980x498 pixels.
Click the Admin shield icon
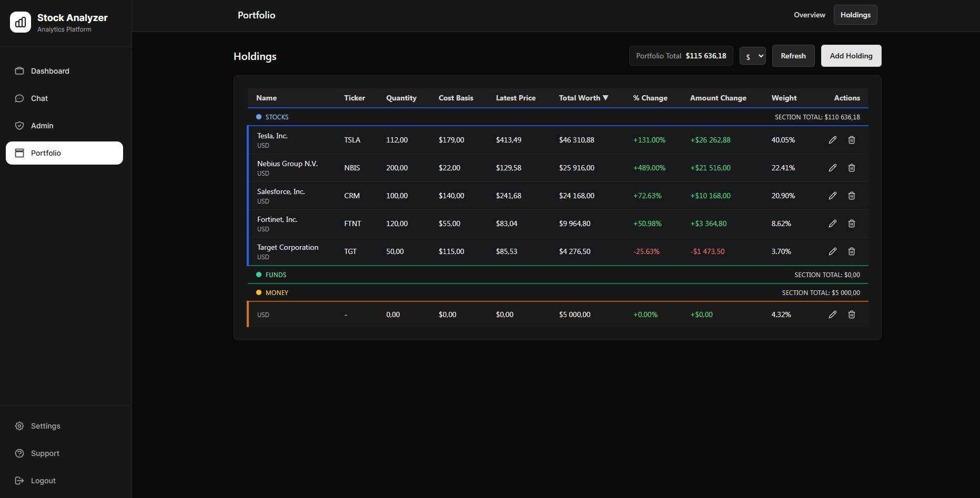tap(19, 126)
